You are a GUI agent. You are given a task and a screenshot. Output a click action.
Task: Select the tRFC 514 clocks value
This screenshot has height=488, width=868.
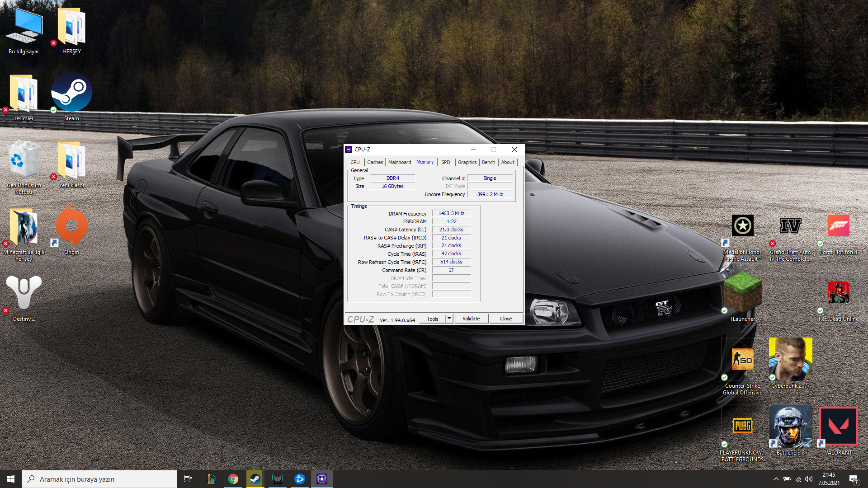click(x=451, y=262)
